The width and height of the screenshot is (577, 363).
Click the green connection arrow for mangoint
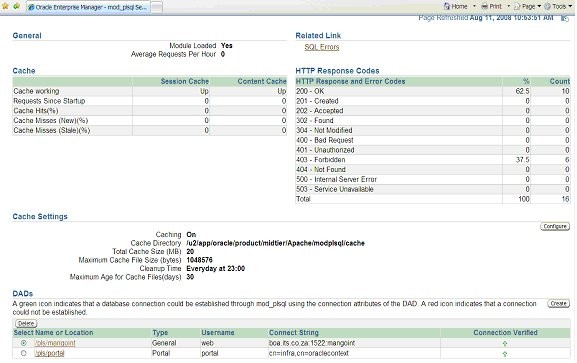point(505,343)
